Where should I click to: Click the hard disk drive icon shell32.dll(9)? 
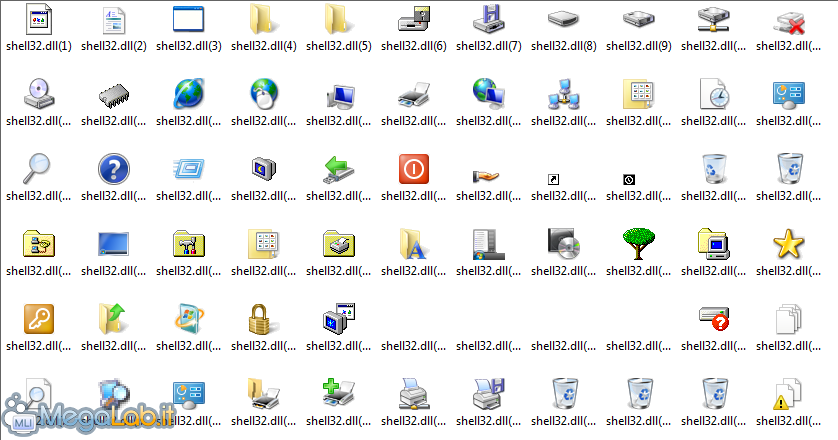pyautogui.click(x=638, y=20)
